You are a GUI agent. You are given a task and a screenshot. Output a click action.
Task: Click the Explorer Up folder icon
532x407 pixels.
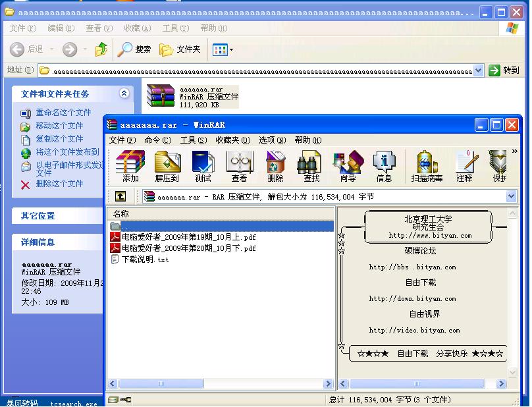(x=101, y=49)
